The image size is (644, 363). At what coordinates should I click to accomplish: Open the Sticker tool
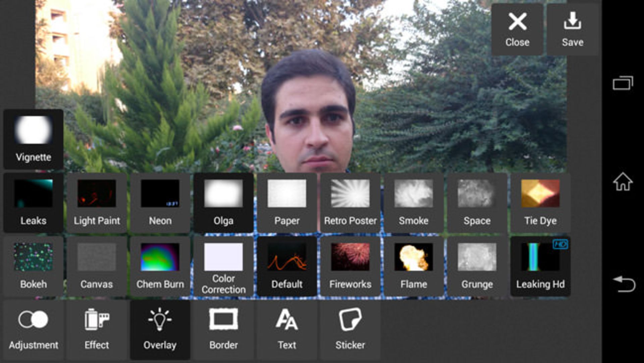(350, 329)
